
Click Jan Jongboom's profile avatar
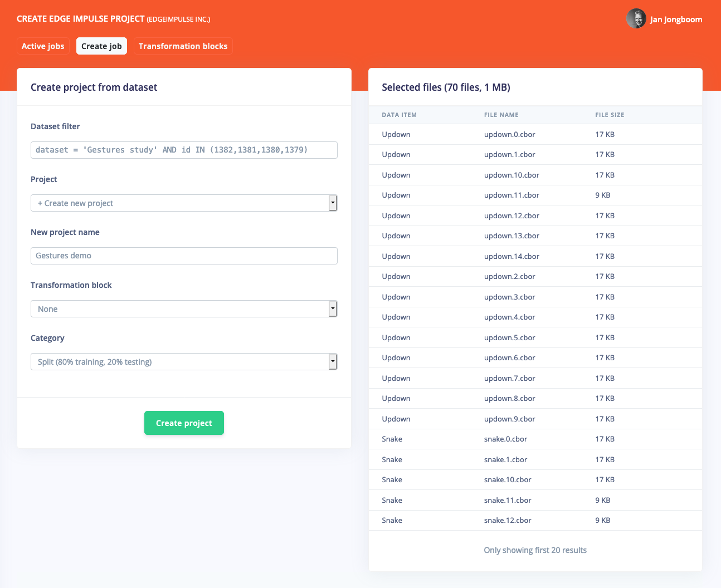point(636,19)
